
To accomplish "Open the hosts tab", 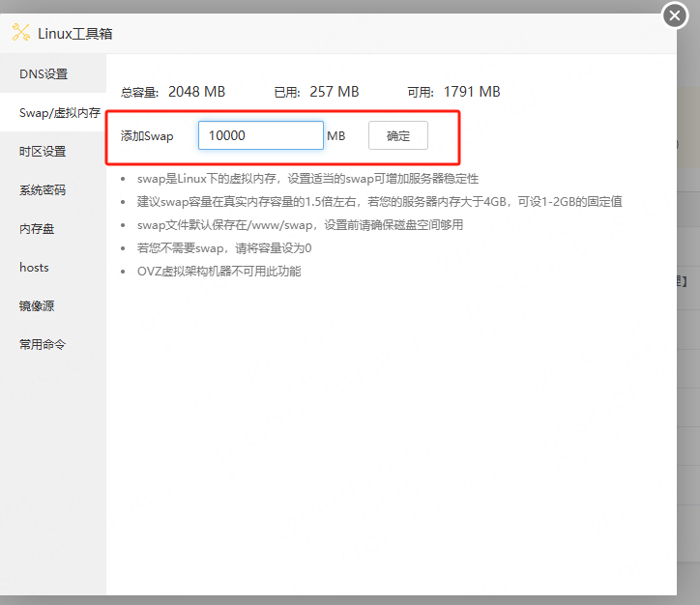I will [x=53, y=268].
